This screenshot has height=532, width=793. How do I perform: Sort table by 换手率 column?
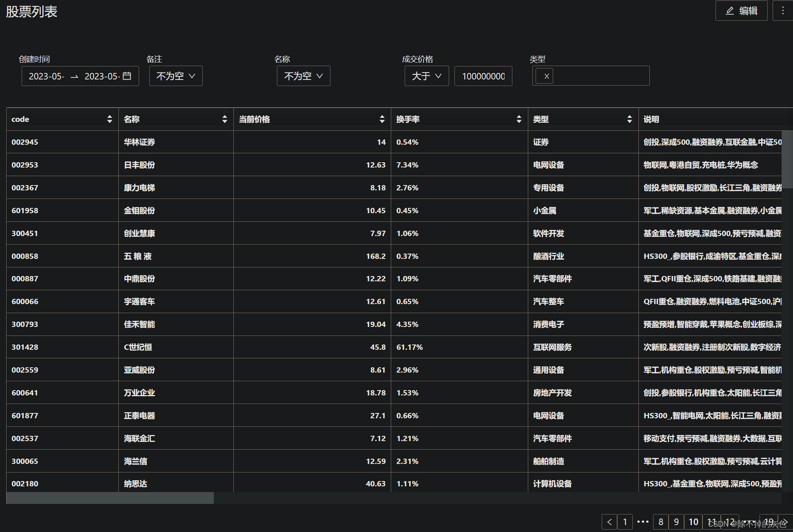[x=519, y=119]
